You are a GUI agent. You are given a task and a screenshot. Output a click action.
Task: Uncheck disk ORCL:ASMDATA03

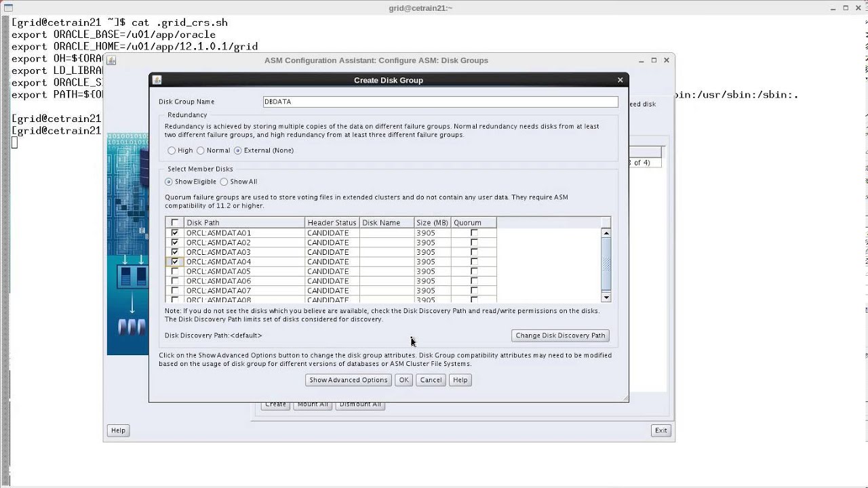click(x=175, y=252)
